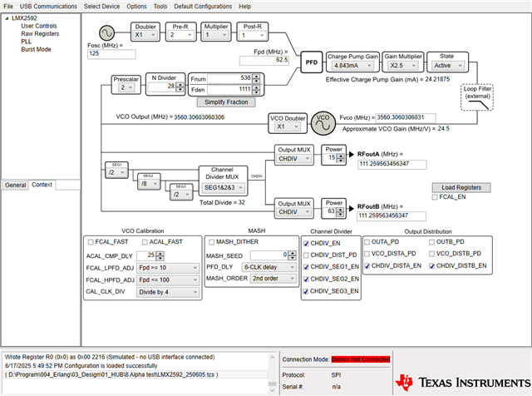Check the CHDIV_DIST_PD checkbox
Image resolution: width=532 pixels, height=396 pixels.
coord(306,255)
